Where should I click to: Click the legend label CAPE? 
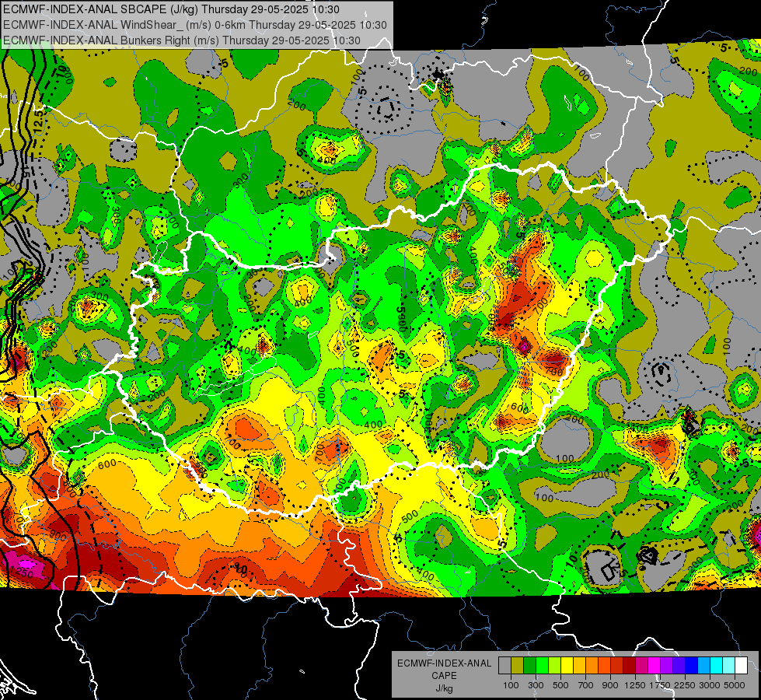click(x=444, y=676)
